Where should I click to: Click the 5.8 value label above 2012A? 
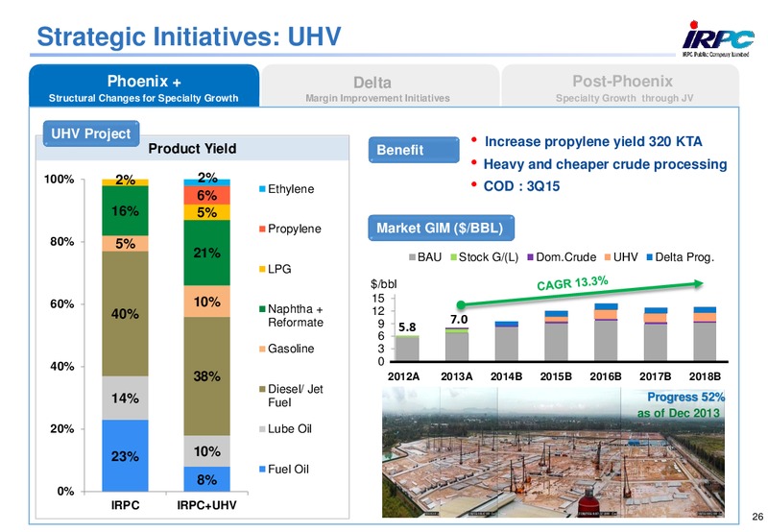click(407, 326)
